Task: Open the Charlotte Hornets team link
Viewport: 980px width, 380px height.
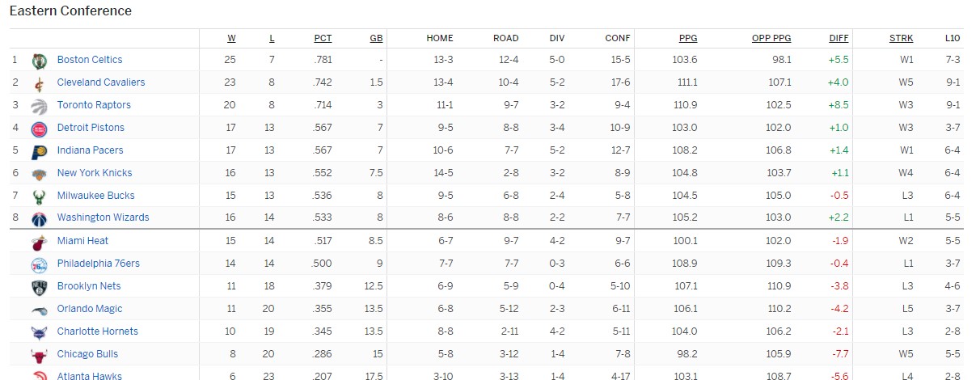Action: (97, 331)
